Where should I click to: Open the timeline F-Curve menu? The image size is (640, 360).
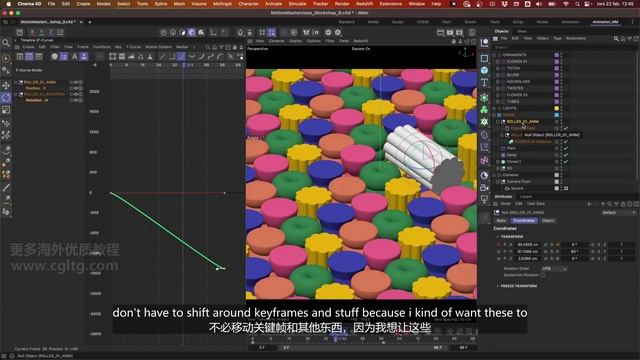133,47
